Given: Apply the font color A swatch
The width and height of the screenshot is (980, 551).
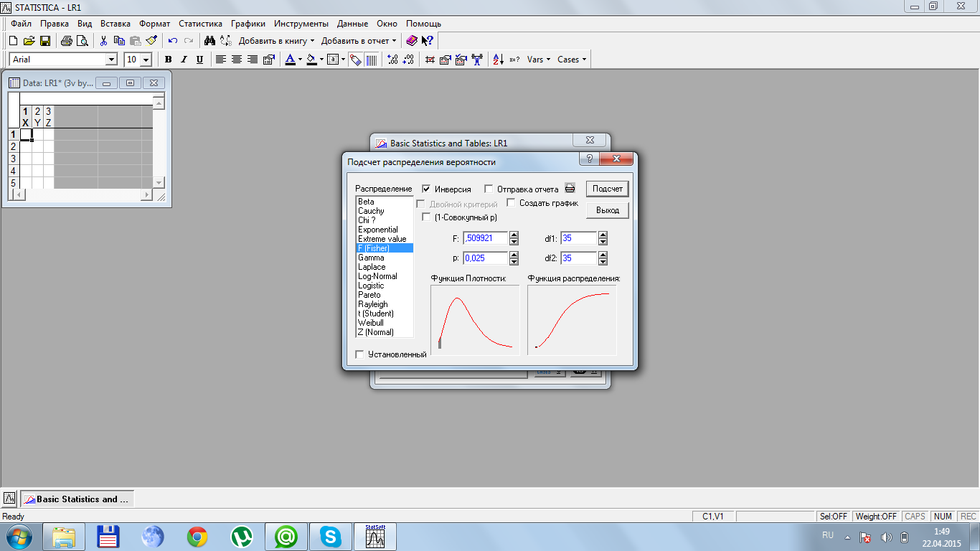Looking at the screenshot, I should (x=290, y=60).
